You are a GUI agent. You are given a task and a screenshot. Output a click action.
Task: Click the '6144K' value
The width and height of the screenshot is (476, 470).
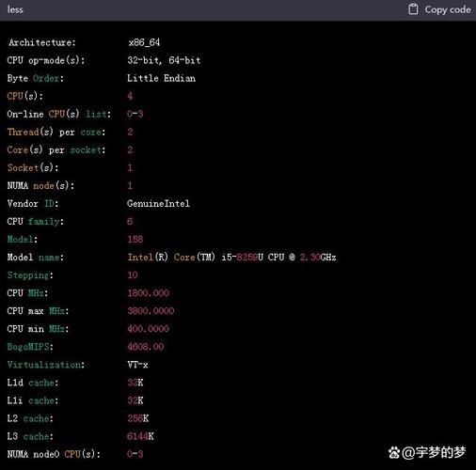click(x=140, y=436)
